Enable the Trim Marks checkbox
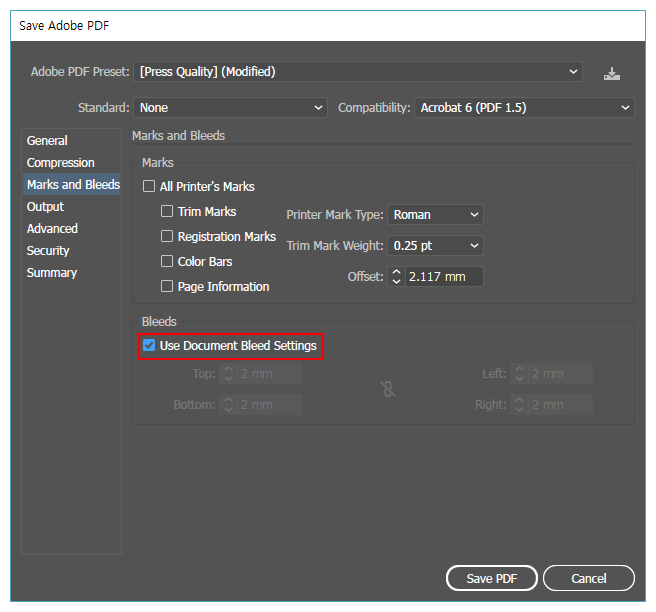The width and height of the screenshot is (656, 612). pos(167,211)
